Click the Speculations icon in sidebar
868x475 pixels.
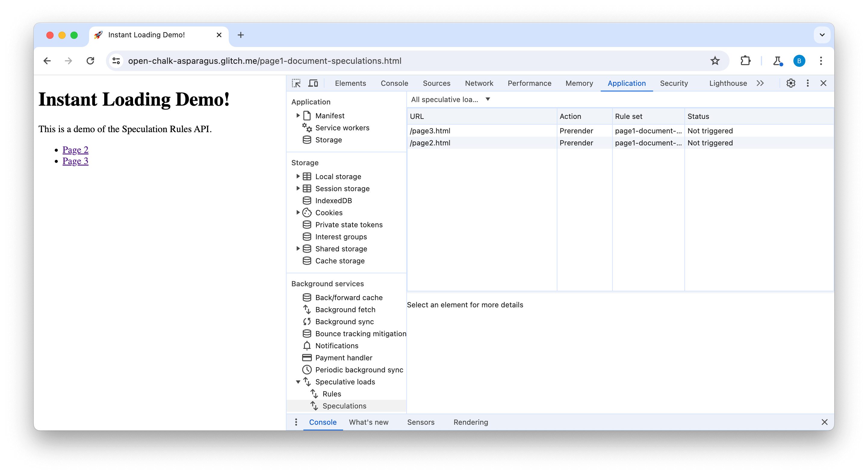(x=315, y=405)
